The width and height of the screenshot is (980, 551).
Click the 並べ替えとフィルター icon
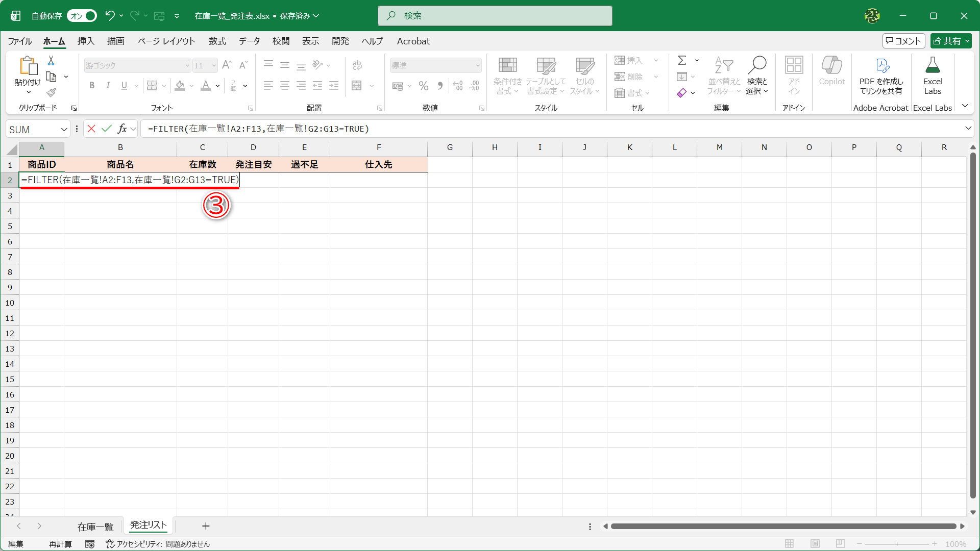point(723,75)
